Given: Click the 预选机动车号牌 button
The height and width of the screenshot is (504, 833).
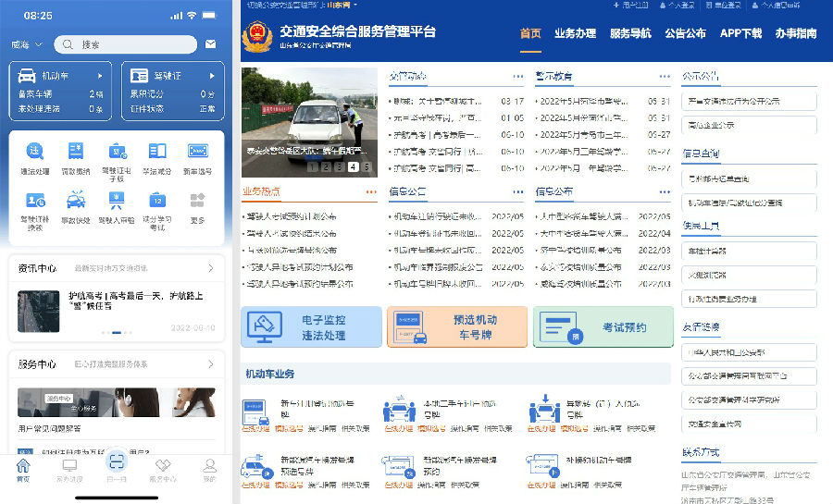Looking at the screenshot, I should [457, 327].
